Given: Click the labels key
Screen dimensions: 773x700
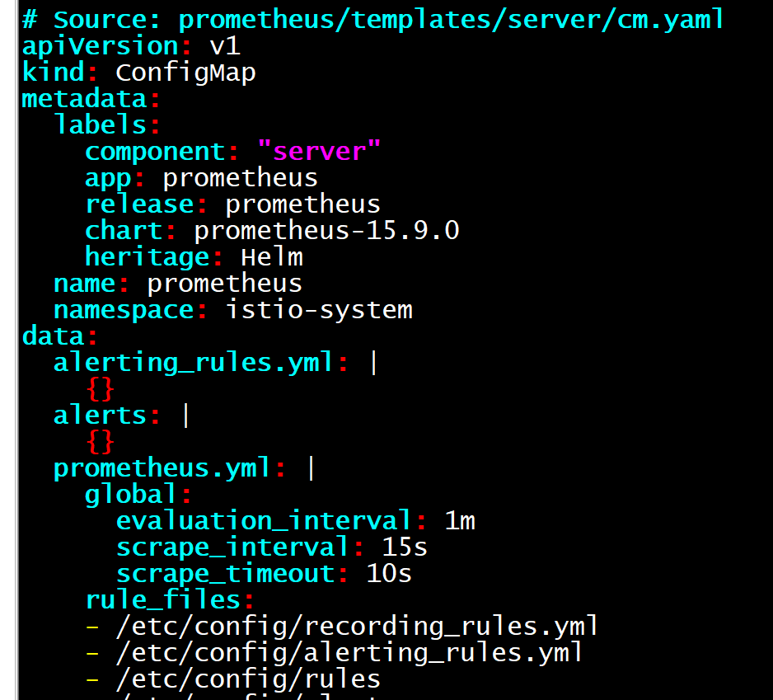Looking at the screenshot, I should [x=100, y=124].
